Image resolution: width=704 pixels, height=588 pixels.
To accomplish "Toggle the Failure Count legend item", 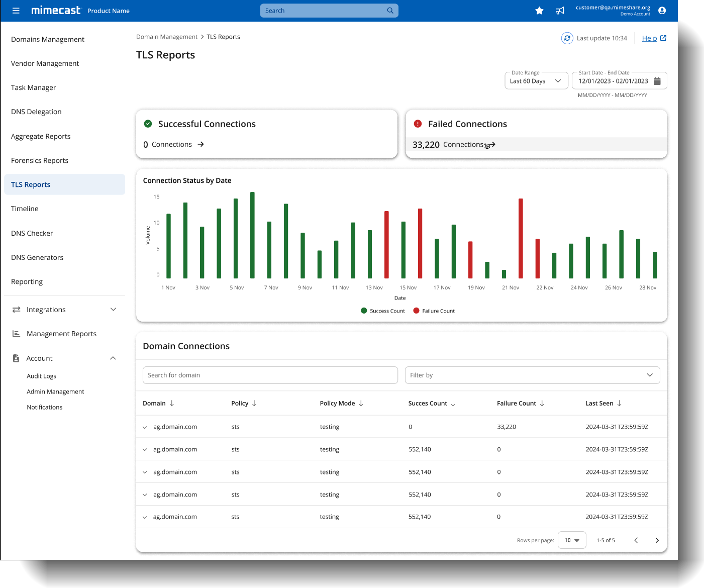I will click(434, 311).
